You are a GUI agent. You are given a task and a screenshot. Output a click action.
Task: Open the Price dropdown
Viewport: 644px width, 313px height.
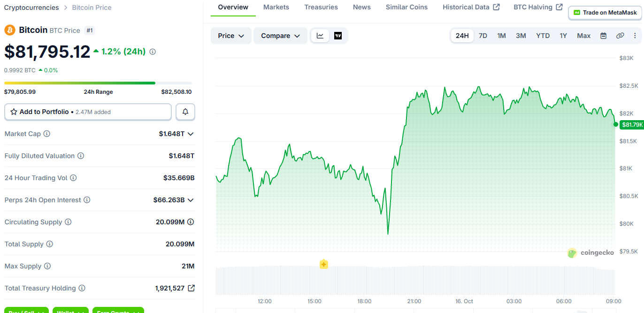231,36
